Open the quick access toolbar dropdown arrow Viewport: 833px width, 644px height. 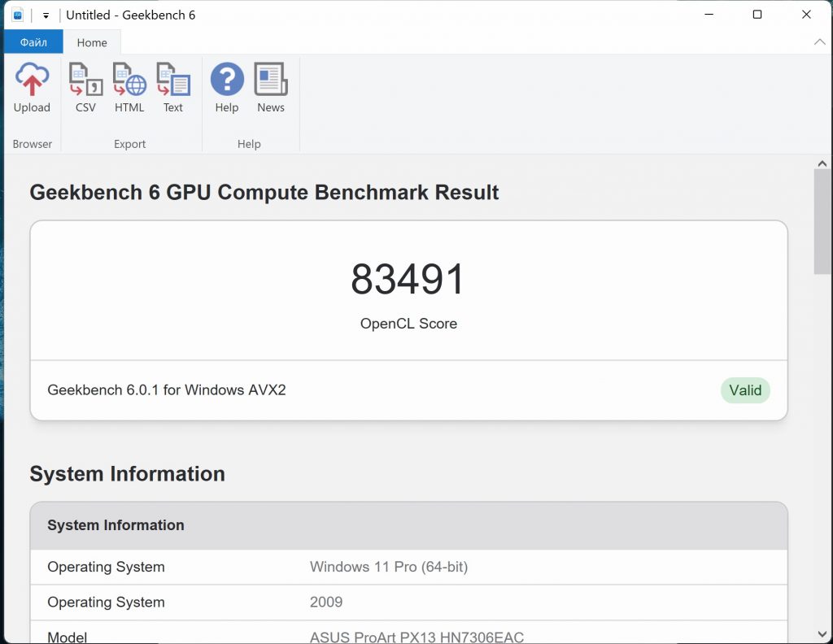point(46,15)
